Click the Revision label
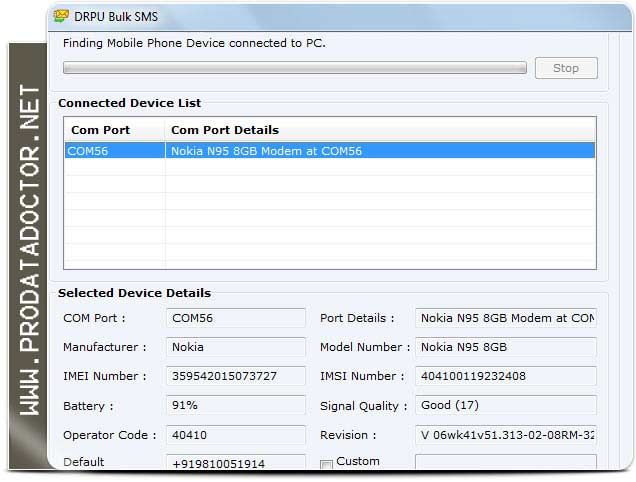This screenshot has width=636, height=482. 348,435
